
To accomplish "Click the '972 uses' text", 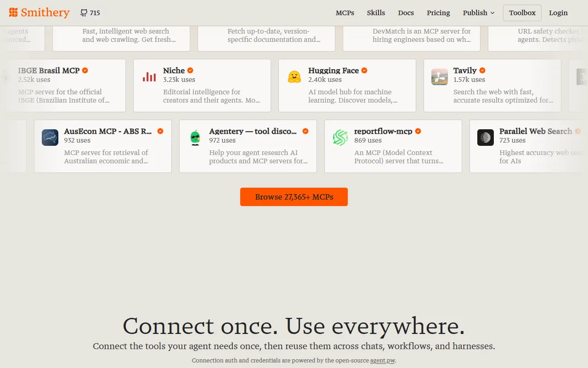I will [222, 140].
